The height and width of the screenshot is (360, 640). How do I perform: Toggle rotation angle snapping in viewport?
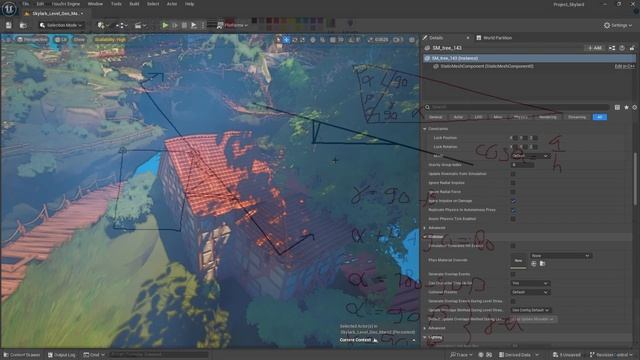click(351, 40)
